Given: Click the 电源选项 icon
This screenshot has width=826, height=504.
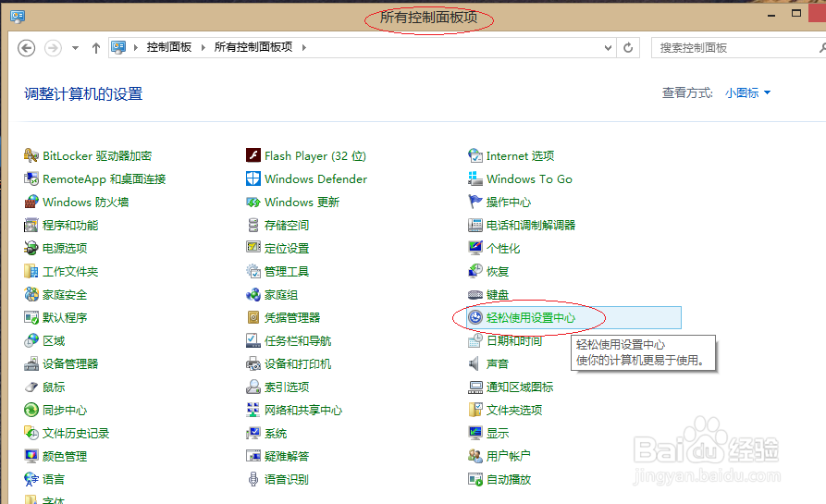Looking at the screenshot, I should (x=31, y=248).
